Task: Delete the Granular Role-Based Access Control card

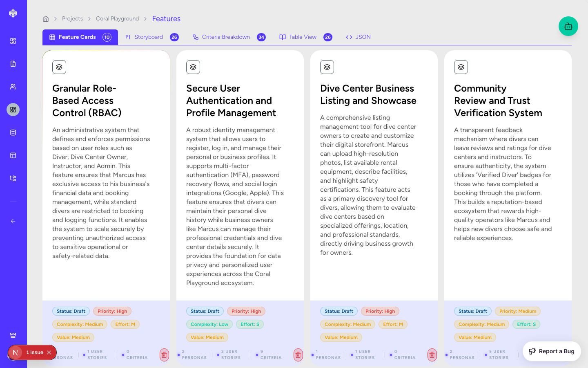Action: [x=164, y=355]
